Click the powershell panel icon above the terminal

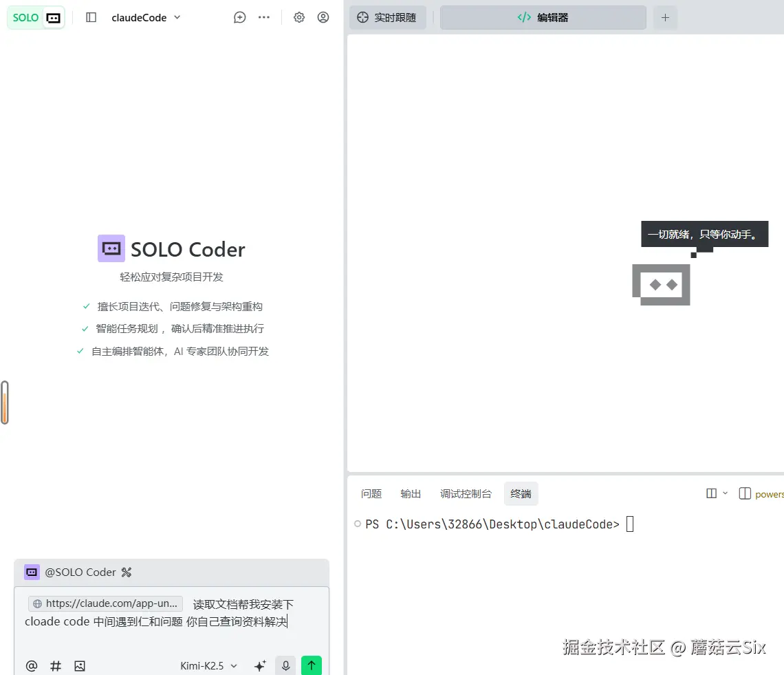tap(745, 493)
